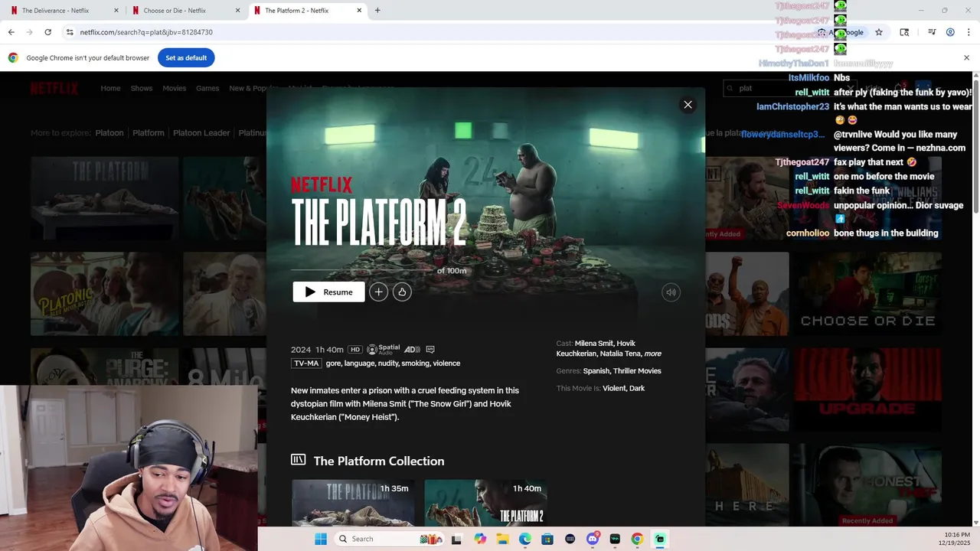This screenshot has width=980, height=551.
Task: Open Microsoft Store from the taskbar
Action: [x=547, y=539]
